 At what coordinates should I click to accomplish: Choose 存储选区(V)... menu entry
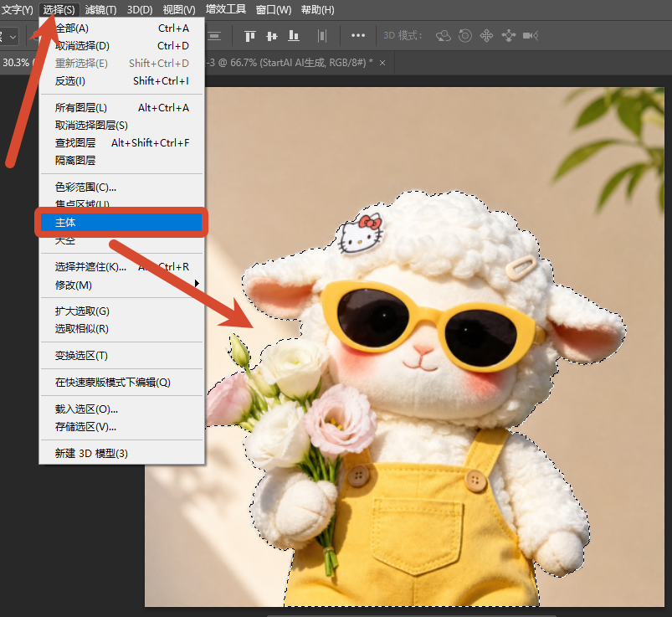[x=121, y=427]
